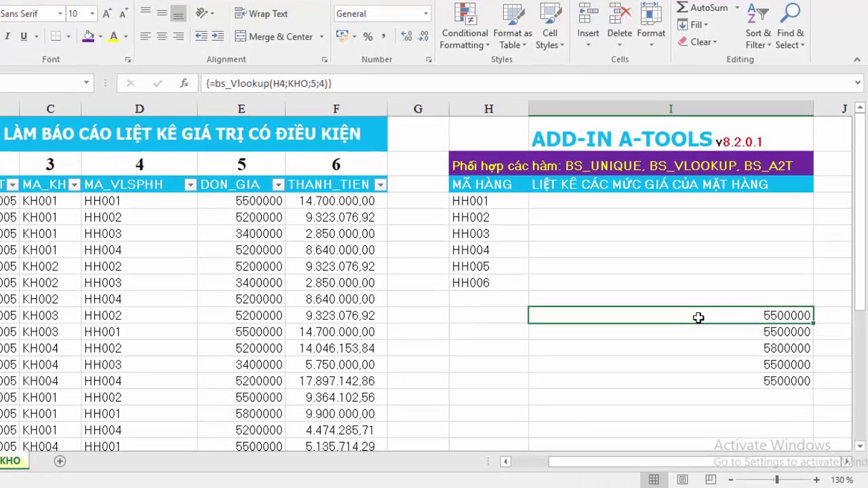Image resolution: width=868 pixels, height=488 pixels.
Task: Open the Name Box dropdown
Action: pyautogui.click(x=86, y=83)
